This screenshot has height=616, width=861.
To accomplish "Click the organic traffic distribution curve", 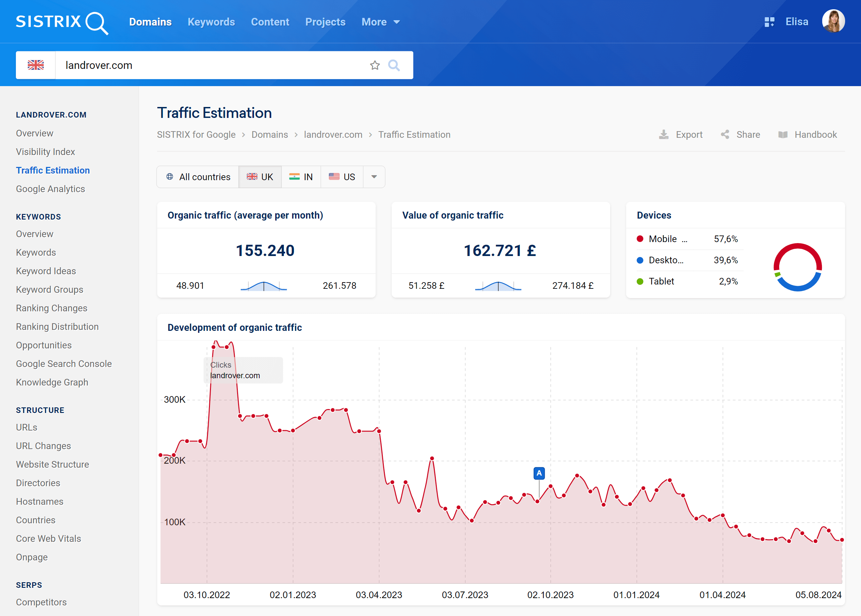I will coord(264,286).
